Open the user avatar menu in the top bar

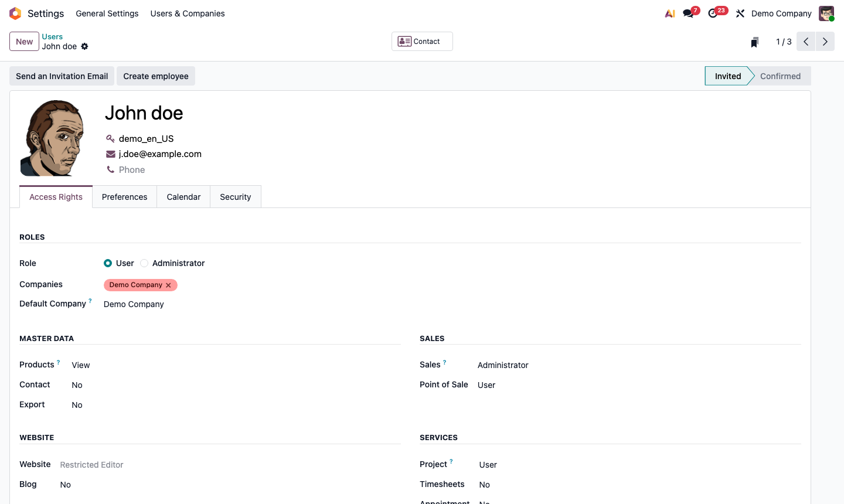826,13
